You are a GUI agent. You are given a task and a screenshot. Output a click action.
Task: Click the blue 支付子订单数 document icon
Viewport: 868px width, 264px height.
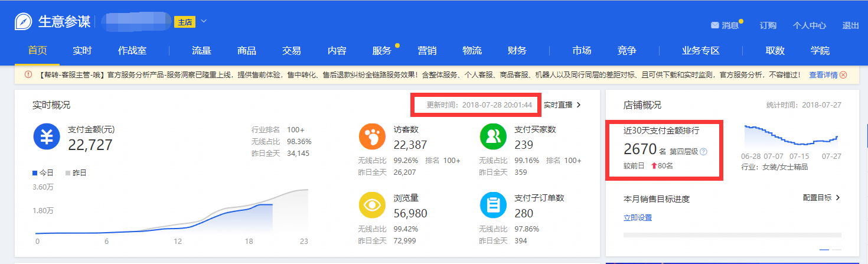(494, 205)
